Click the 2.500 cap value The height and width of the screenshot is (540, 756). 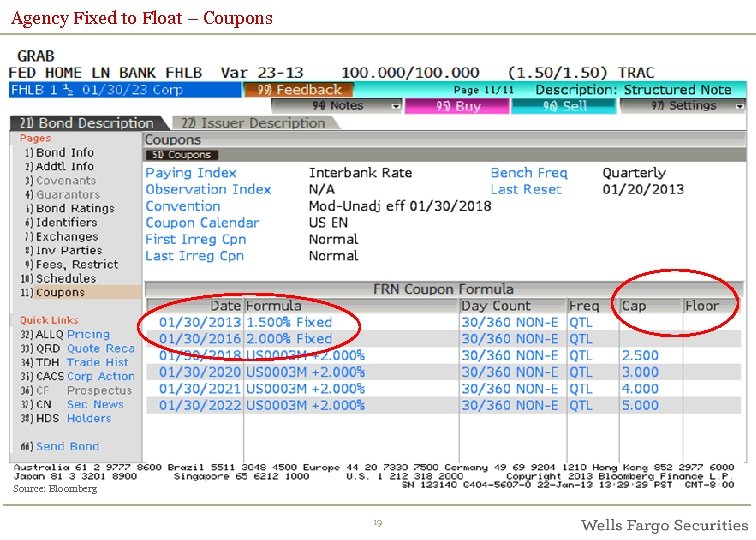(640, 355)
